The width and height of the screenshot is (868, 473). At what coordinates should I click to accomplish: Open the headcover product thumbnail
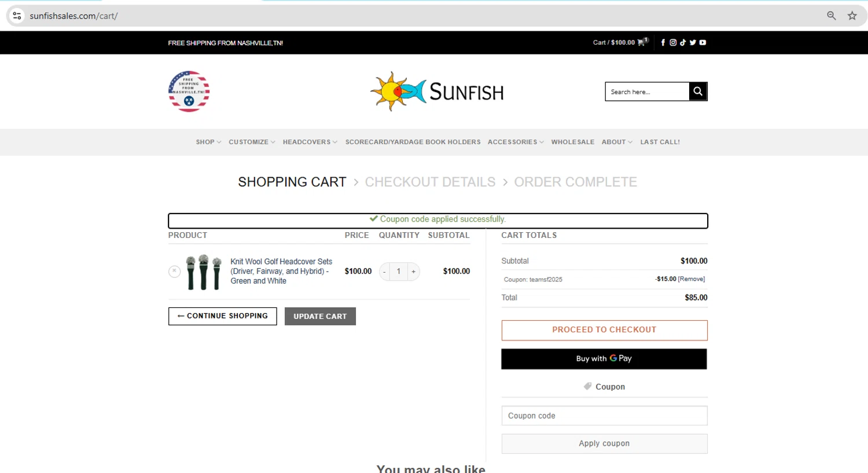pyautogui.click(x=204, y=272)
